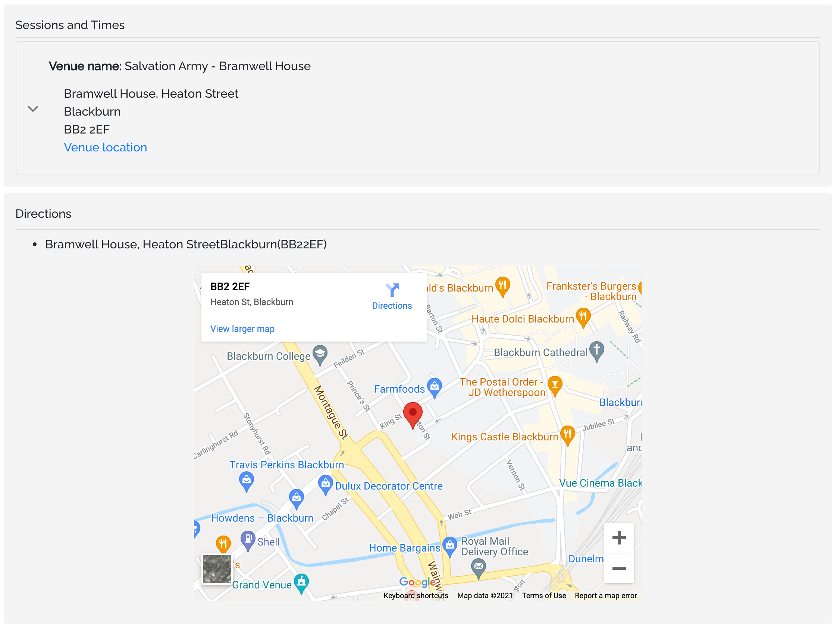
Task: Click the Jubilee St road label
Action: pos(598,424)
